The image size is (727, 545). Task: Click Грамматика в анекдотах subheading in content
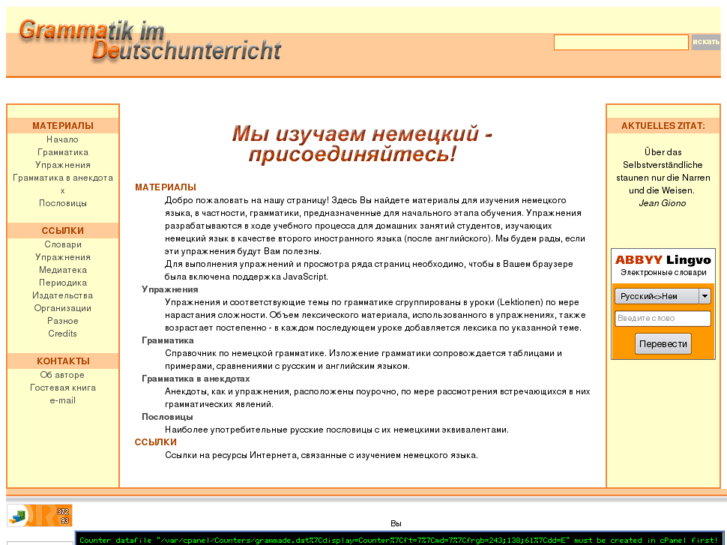click(x=196, y=379)
